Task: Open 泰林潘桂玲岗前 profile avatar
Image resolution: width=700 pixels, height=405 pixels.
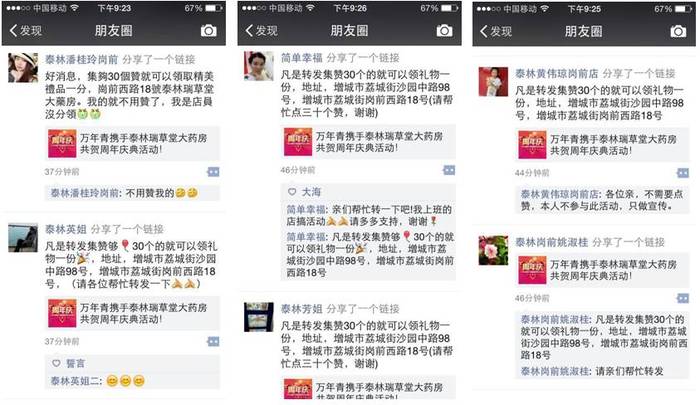Action: [23, 67]
